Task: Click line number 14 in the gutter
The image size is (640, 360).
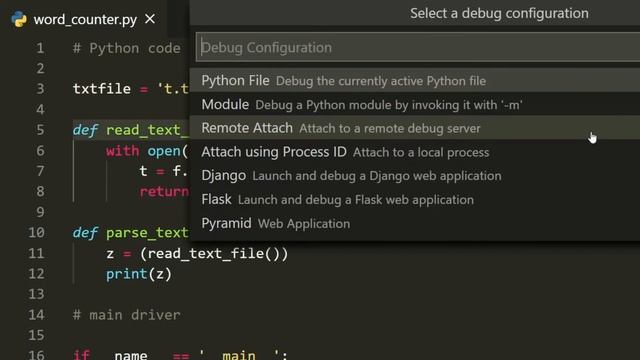Action: [x=36, y=314]
